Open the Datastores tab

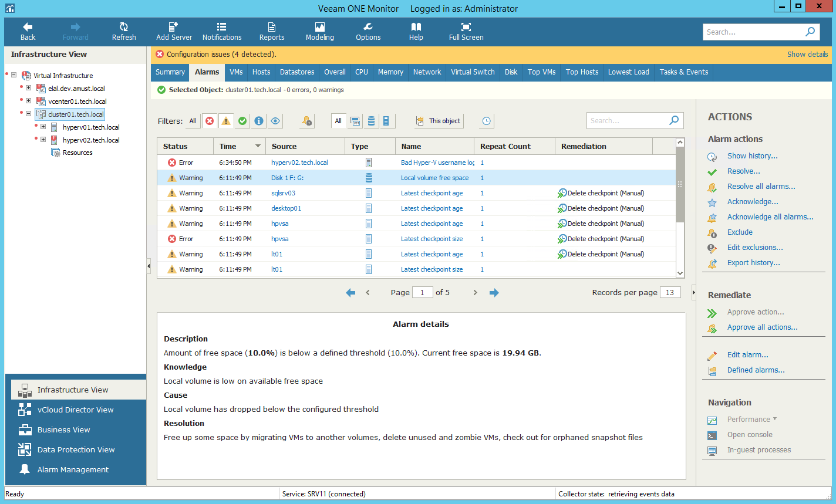297,72
